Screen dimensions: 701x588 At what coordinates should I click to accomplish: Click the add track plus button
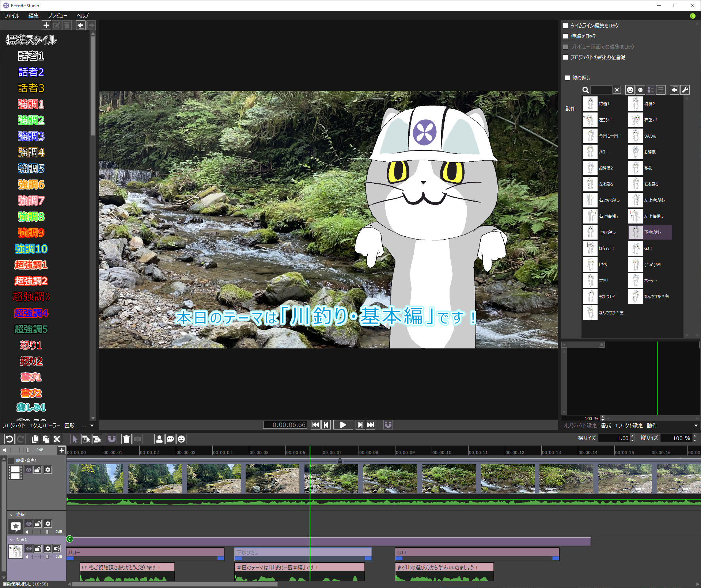62,450
